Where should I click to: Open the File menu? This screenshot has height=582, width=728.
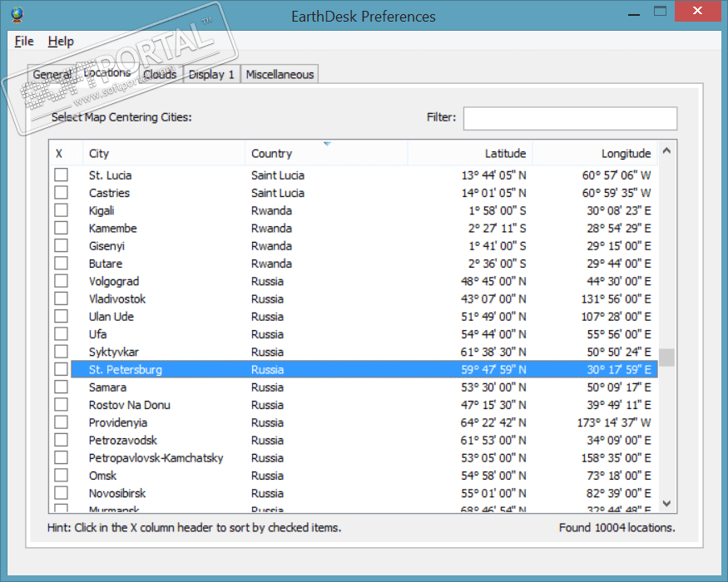point(24,42)
